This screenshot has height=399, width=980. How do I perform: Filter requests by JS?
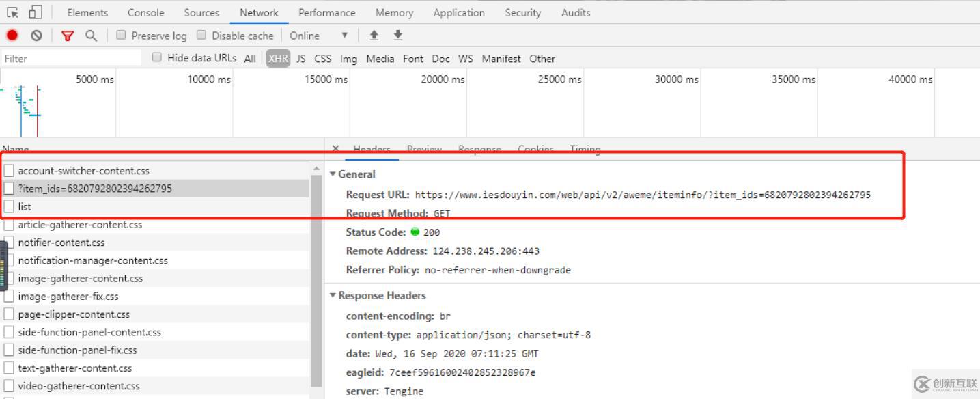tap(300, 59)
